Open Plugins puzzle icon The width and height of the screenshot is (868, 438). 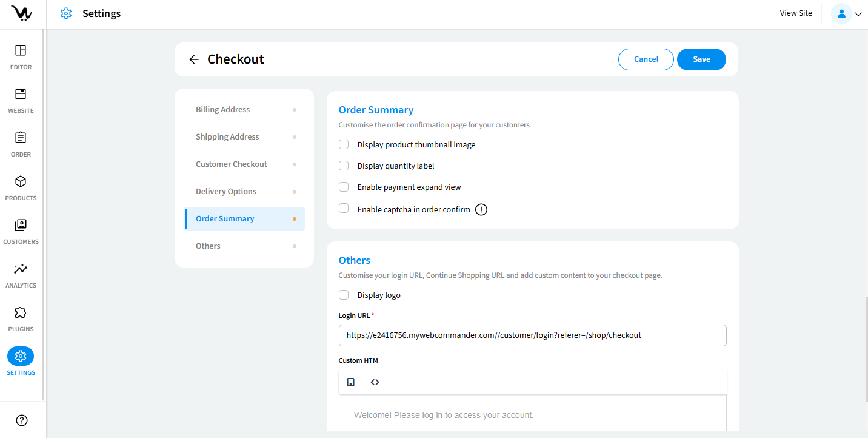(21, 313)
